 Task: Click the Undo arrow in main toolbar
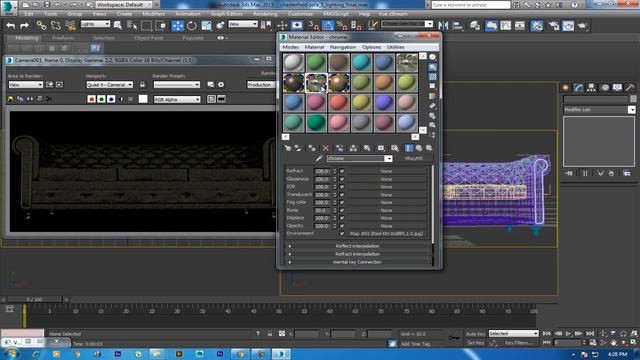pos(11,26)
